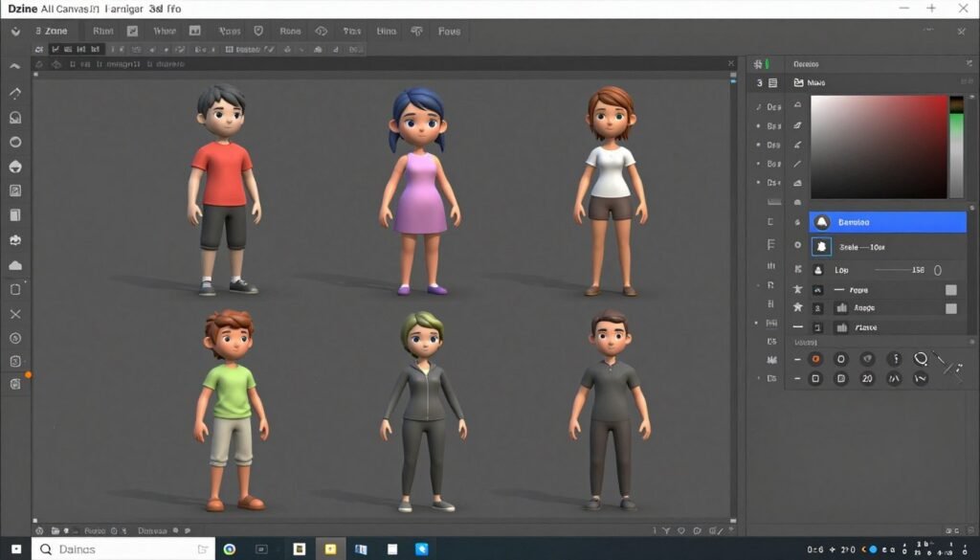The width and height of the screenshot is (980, 560).
Task: Click the funnel filter icon in the bottom status bar
Action: pos(666,530)
